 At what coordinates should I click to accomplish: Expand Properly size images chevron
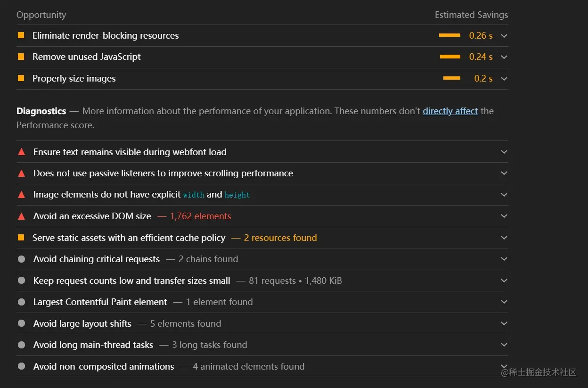click(504, 79)
